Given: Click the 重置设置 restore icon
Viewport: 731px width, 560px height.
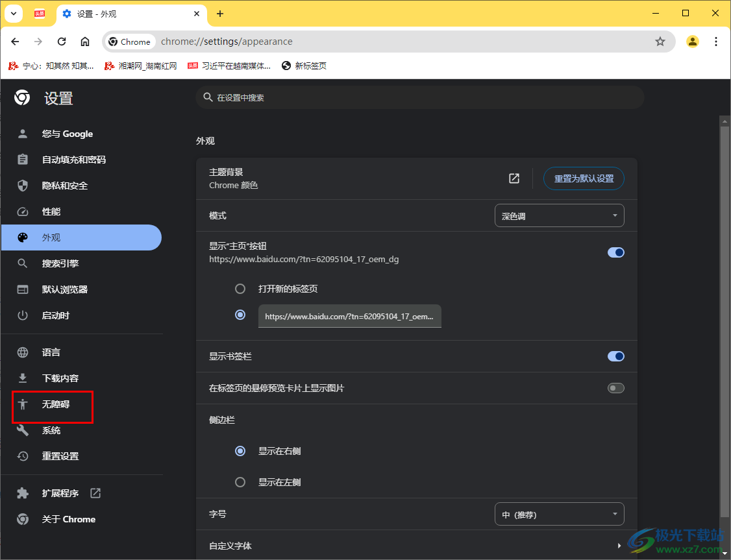Looking at the screenshot, I should pos(22,456).
